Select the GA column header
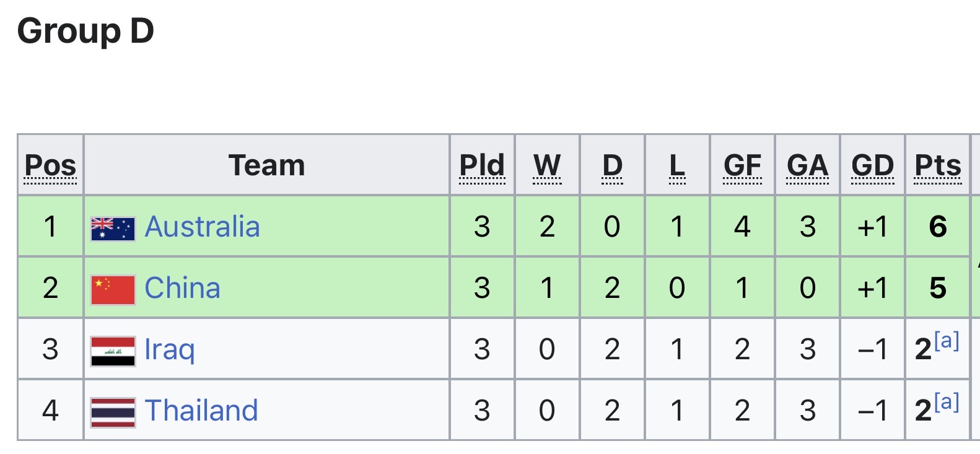This screenshot has width=980, height=454. pyautogui.click(x=807, y=165)
